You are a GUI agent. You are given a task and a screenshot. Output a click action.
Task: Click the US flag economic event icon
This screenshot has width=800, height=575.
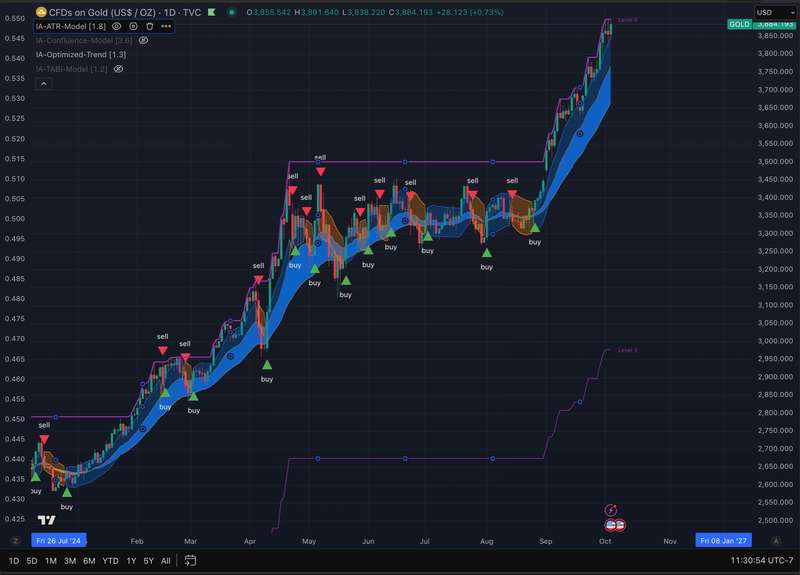click(615, 525)
